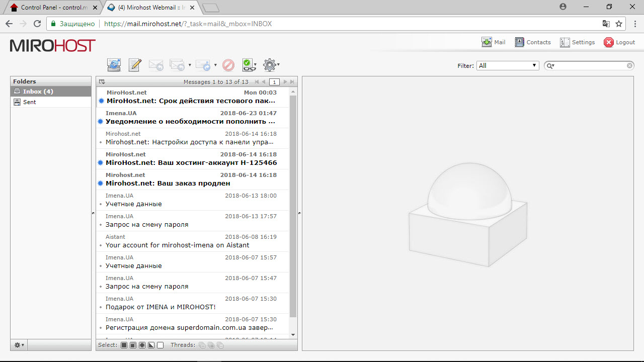
Task: Click the page number input box
Action: point(274,82)
